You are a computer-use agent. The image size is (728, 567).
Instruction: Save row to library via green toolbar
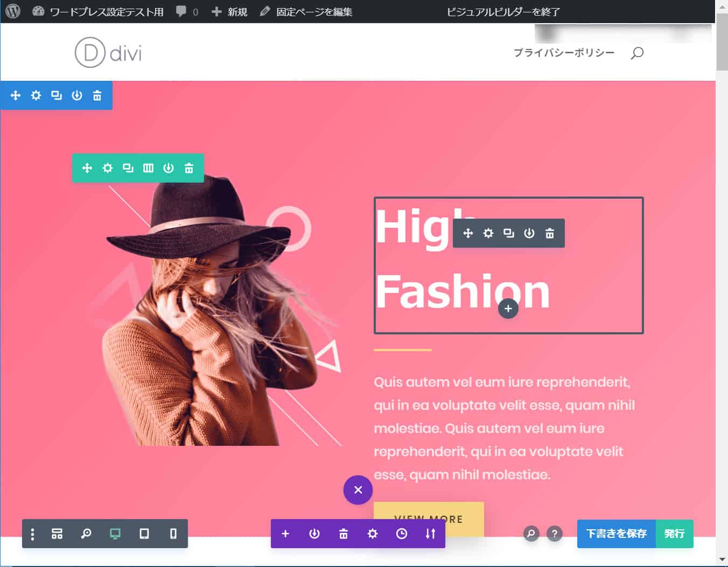(169, 168)
